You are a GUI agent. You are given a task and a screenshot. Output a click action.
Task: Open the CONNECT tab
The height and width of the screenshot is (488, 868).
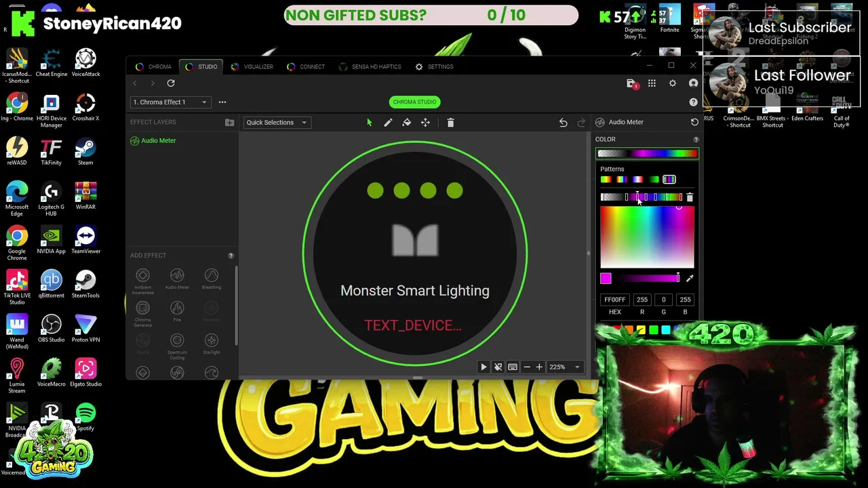306,66
